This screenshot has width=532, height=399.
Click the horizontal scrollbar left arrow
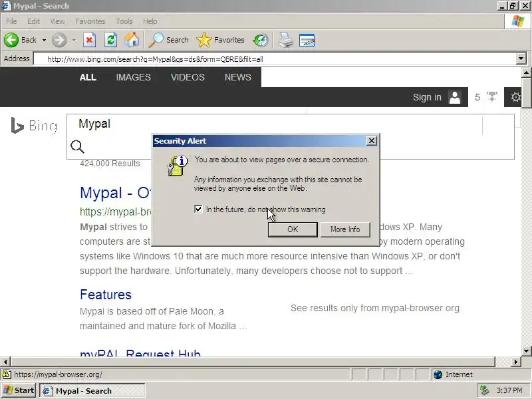5,362
